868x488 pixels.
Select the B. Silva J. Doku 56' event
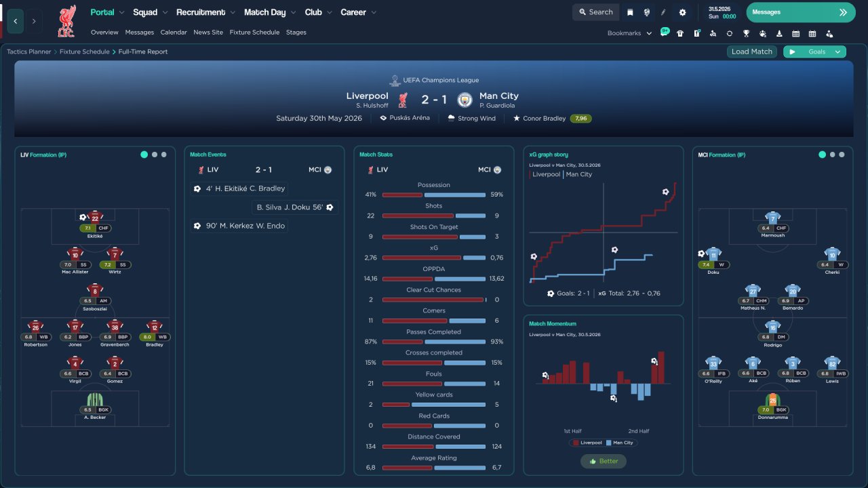tap(294, 207)
